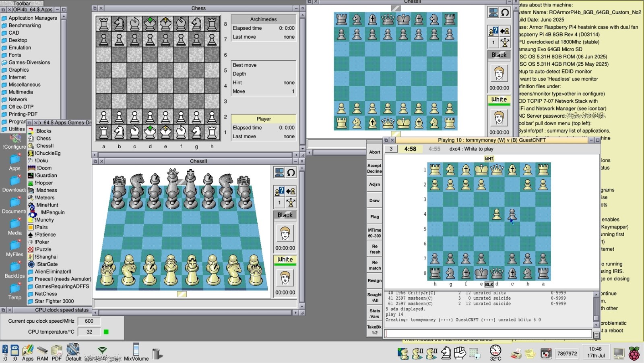Click the rotate board icon in bottom ChessII window
644x363 pixels.
(291, 172)
